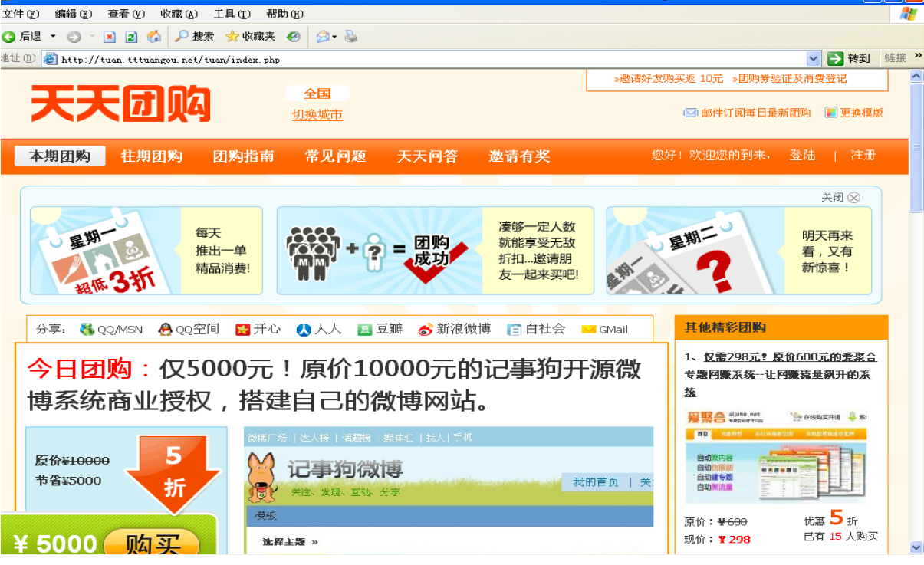Refresh the page using the green refresh icon

click(x=131, y=36)
